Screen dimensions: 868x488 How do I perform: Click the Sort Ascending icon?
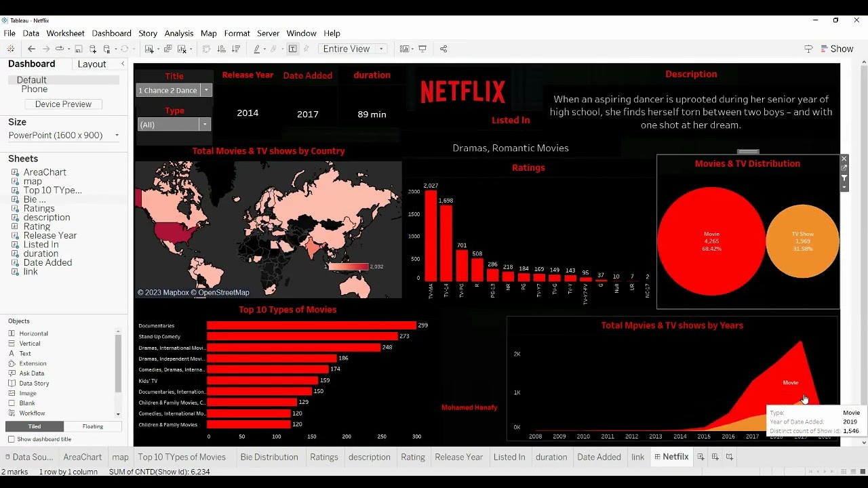tap(221, 49)
